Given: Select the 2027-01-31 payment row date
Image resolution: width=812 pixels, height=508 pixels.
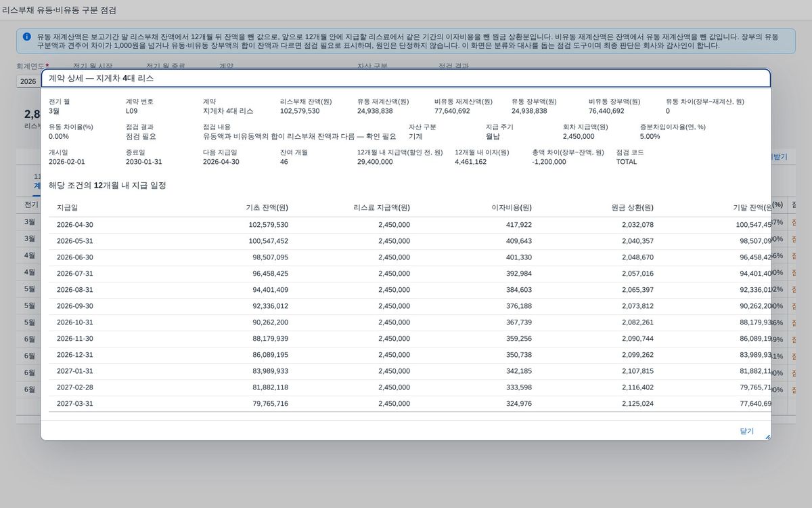Looking at the screenshot, I should (x=75, y=371).
